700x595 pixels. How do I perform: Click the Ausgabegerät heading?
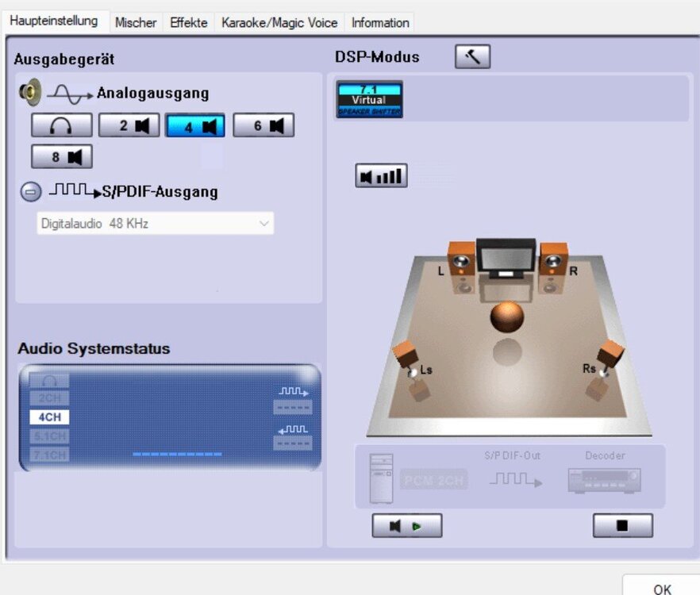point(63,59)
